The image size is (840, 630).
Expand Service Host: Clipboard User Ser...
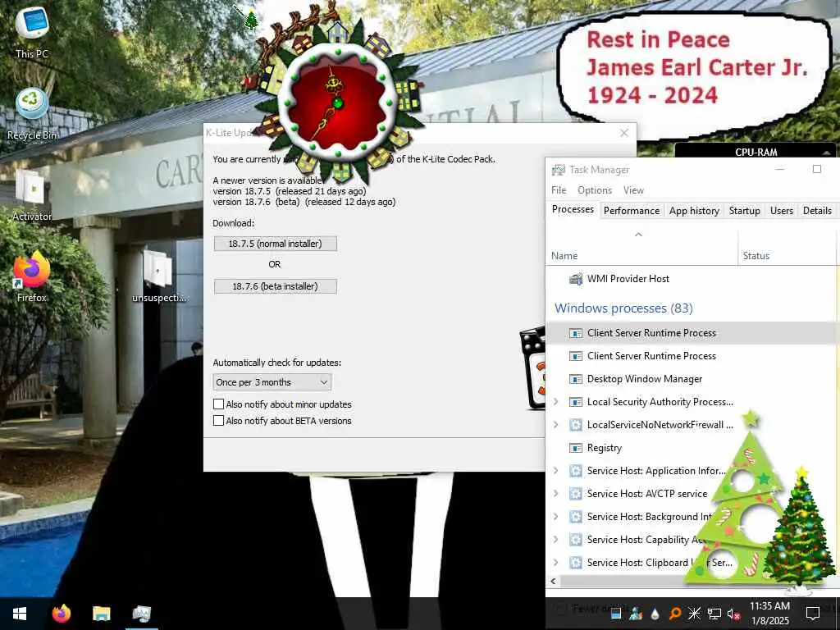[x=555, y=563]
